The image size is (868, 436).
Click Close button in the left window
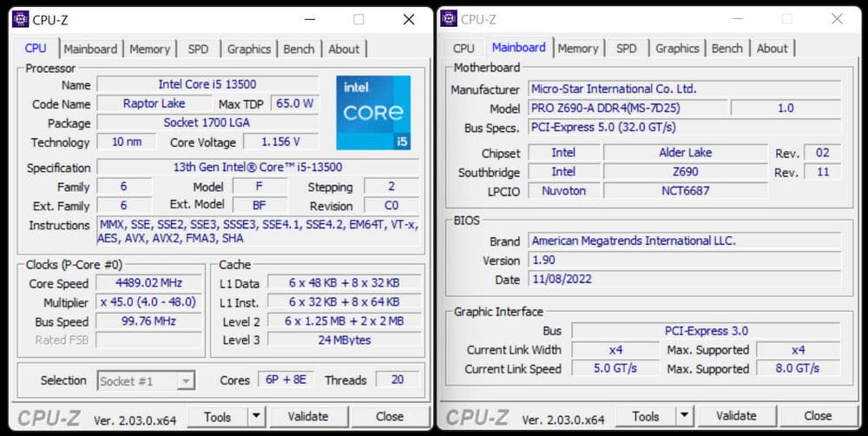[x=390, y=417]
